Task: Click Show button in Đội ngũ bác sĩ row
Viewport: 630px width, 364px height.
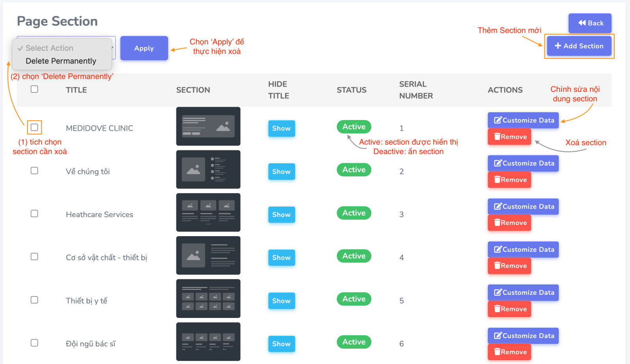Action: coord(282,344)
